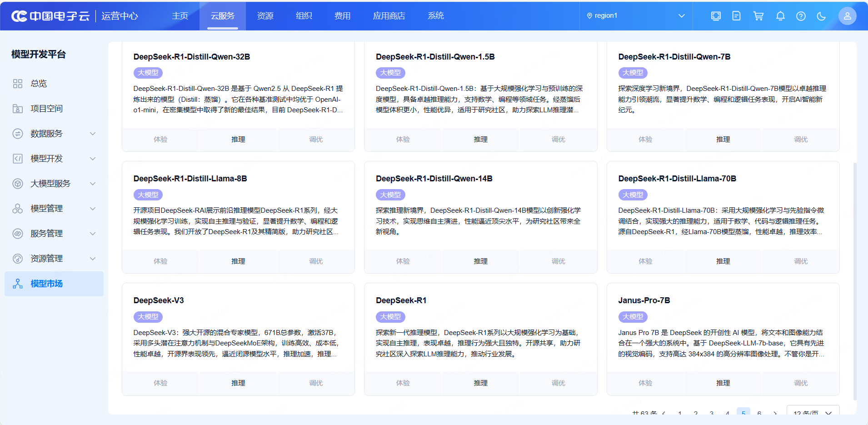Open the help question mark icon

801,16
